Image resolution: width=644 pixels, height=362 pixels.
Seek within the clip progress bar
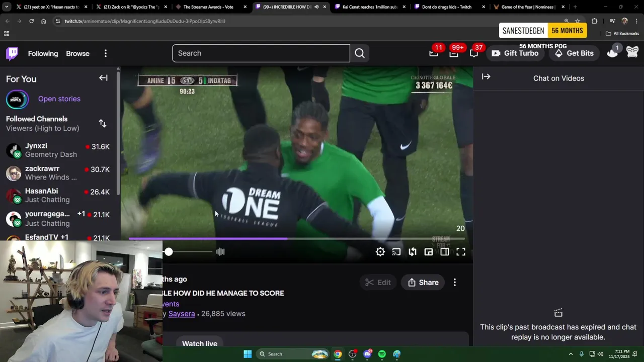(x=297, y=239)
